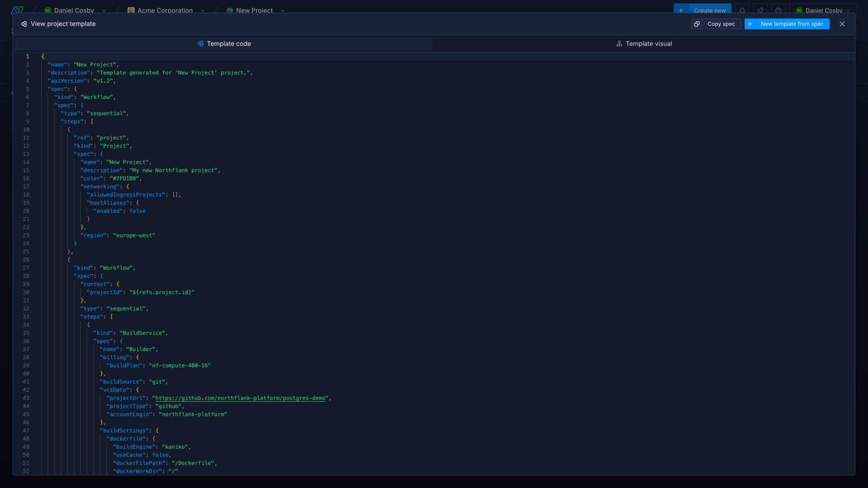The height and width of the screenshot is (488, 868).
Task: Click the notifications bell icon
Action: (742, 10)
